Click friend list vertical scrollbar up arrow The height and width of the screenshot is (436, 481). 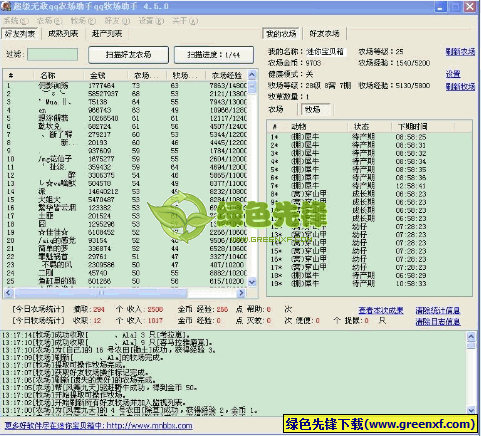pos(252,75)
